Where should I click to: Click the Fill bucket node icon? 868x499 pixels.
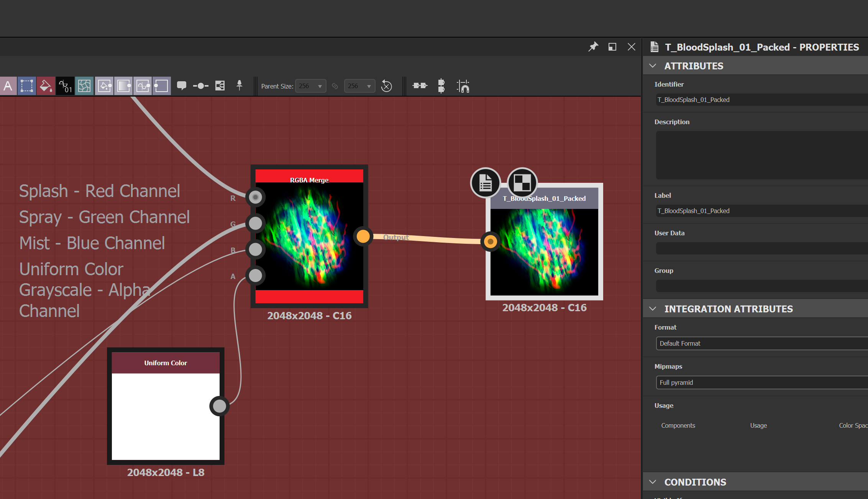[46, 86]
